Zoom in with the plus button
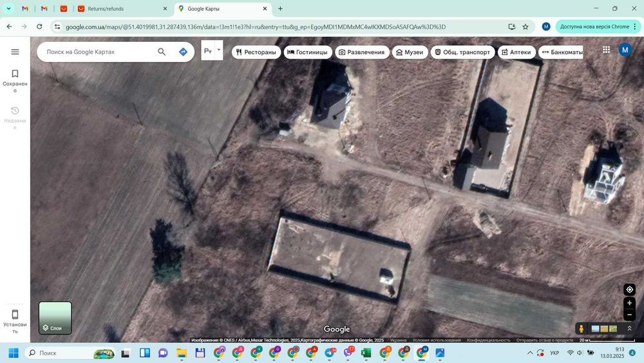 (629, 303)
